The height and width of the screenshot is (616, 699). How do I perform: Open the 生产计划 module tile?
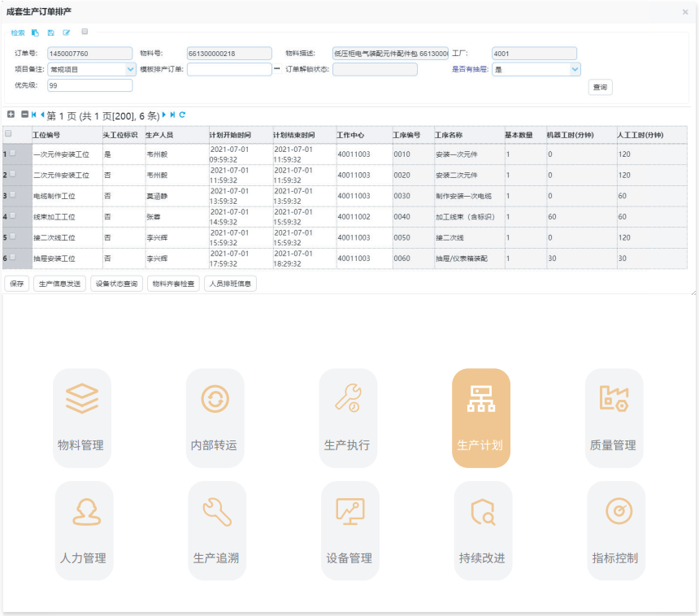coord(481,418)
